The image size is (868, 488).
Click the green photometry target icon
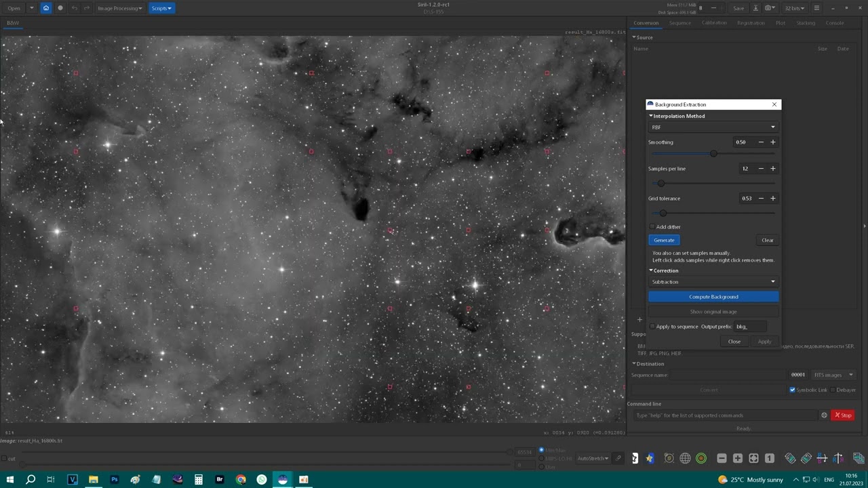(x=701, y=459)
